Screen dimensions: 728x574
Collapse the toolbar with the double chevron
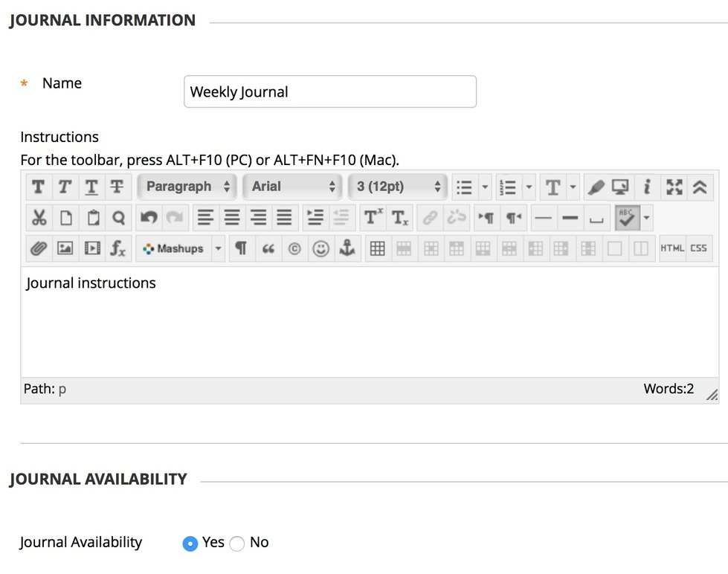(699, 187)
